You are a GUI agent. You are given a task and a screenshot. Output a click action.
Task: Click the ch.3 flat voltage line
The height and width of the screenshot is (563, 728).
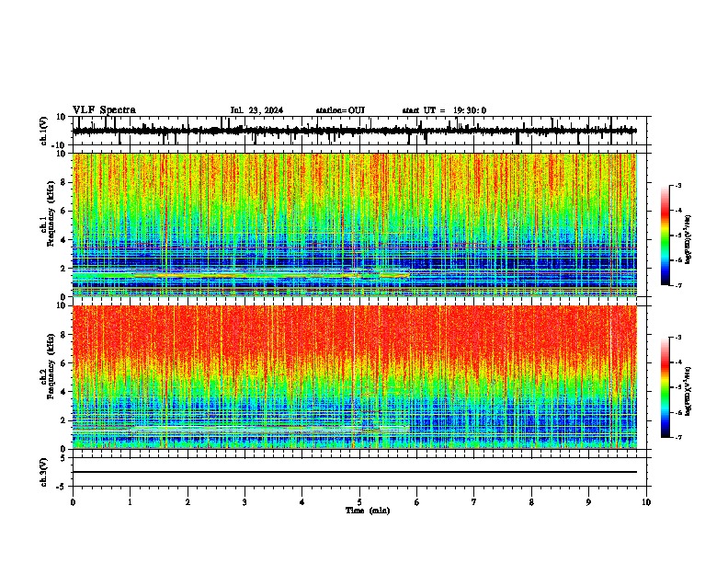[355, 472]
